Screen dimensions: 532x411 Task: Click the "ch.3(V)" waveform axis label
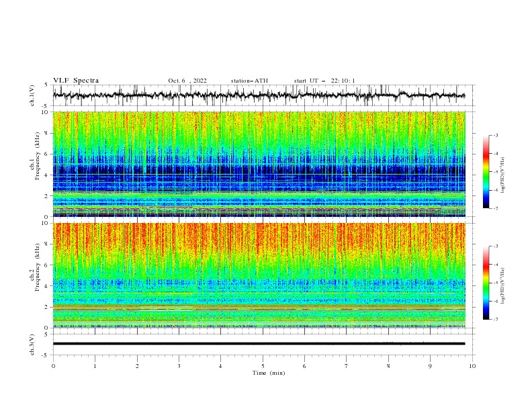pos(32,345)
